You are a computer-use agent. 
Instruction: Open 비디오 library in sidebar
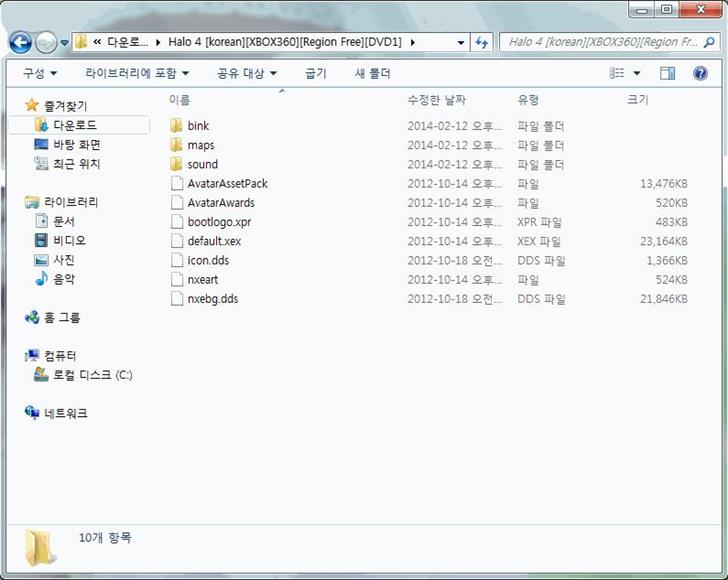pos(70,240)
